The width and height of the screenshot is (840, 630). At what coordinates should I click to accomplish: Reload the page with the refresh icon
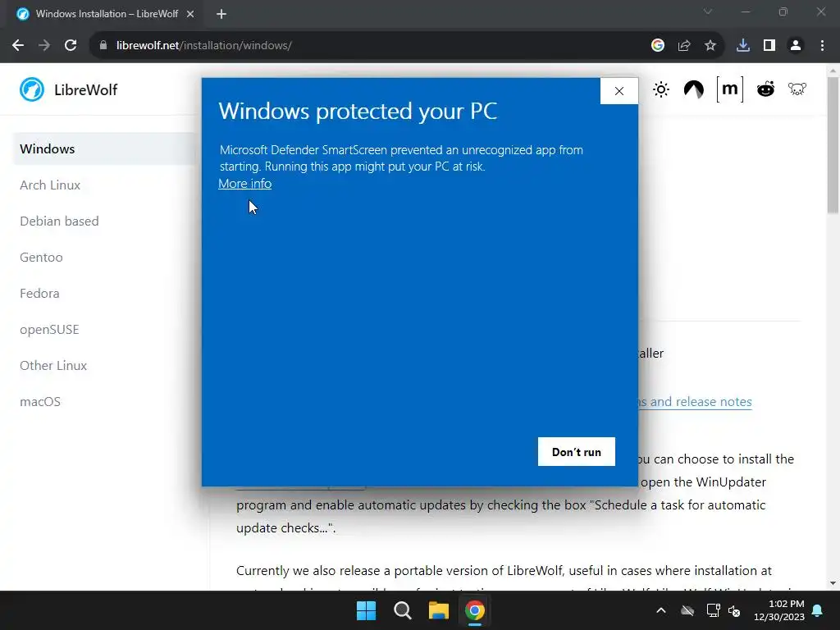[71, 46]
